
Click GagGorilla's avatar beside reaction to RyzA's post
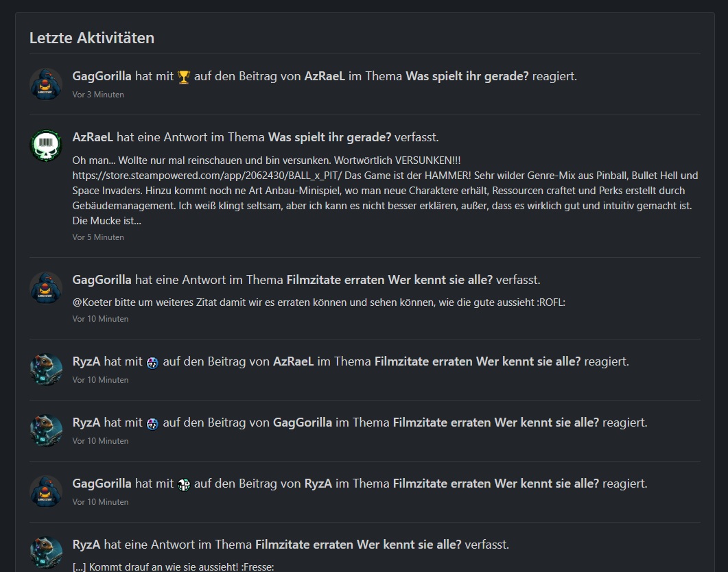46,492
